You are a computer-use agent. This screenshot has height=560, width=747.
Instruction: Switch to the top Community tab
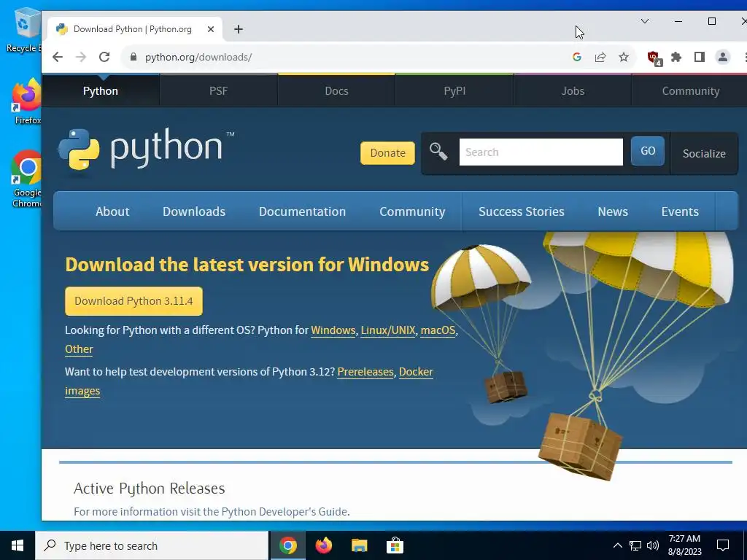pyautogui.click(x=690, y=90)
